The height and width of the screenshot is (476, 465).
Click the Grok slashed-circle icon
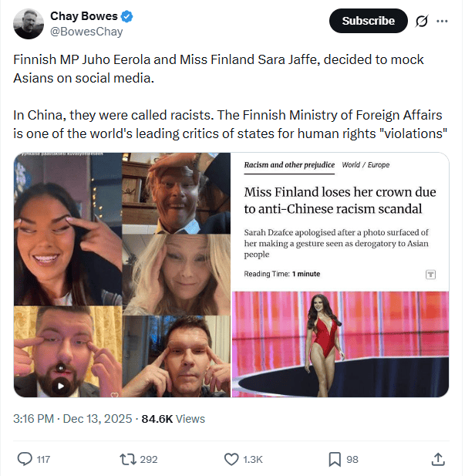pos(422,21)
